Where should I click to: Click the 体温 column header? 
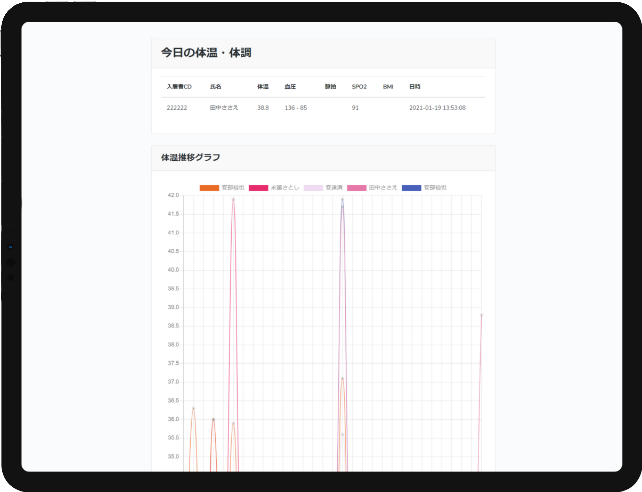(263, 87)
